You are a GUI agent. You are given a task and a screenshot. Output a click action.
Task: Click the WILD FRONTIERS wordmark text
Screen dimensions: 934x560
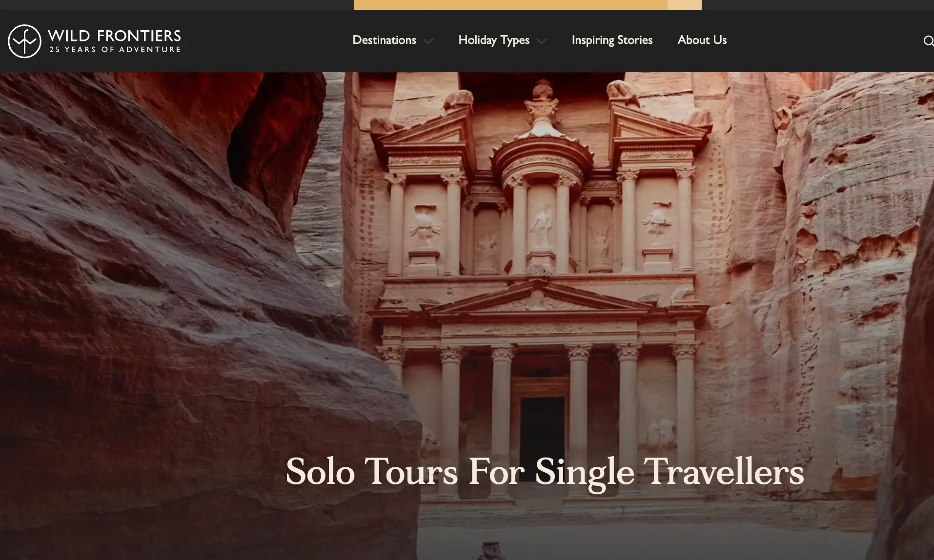click(114, 36)
